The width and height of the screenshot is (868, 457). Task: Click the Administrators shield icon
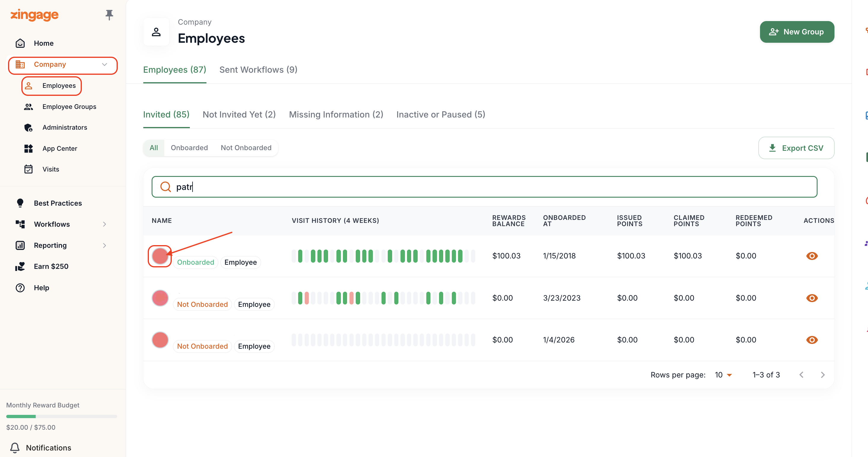tap(29, 127)
